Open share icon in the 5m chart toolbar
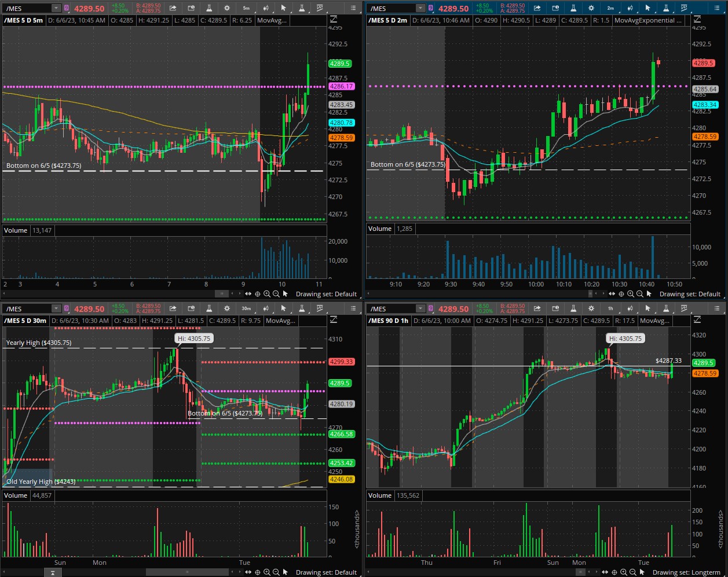Image resolution: width=728 pixels, height=577 pixels. point(173,8)
